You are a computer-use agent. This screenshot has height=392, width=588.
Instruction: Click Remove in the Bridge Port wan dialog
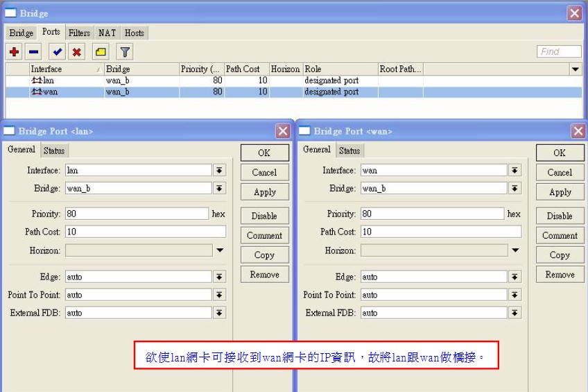click(560, 275)
